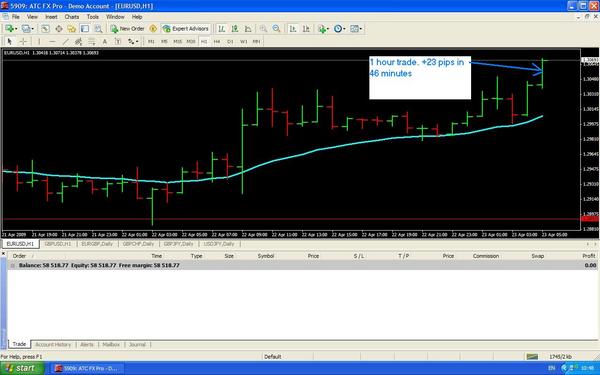This screenshot has width=600, height=375.
Task: Open the Profiles toolbar icon
Action: pos(26,29)
